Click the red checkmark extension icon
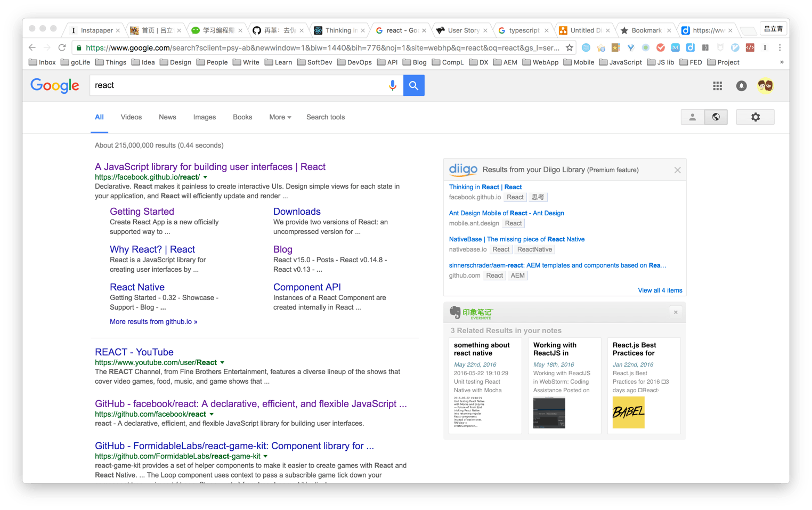 661,47
